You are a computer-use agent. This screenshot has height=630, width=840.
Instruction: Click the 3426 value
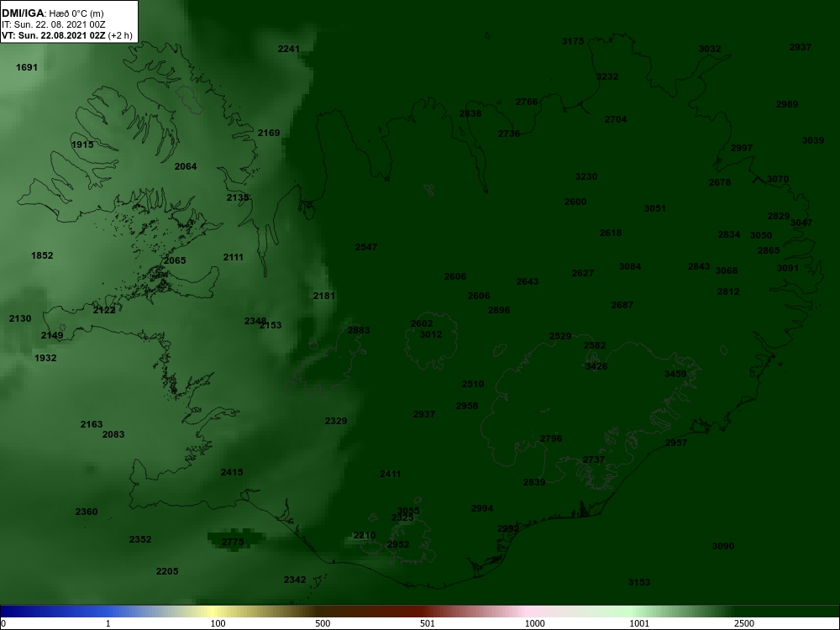pyautogui.click(x=596, y=366)
